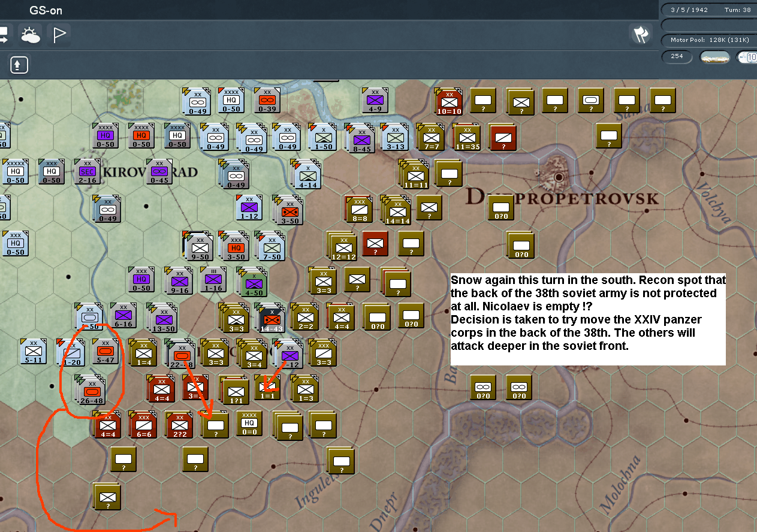This screenshot has height=532, width=757.
Task: Select the Soviet infantry unit 1=4
Action: point(143,353)
